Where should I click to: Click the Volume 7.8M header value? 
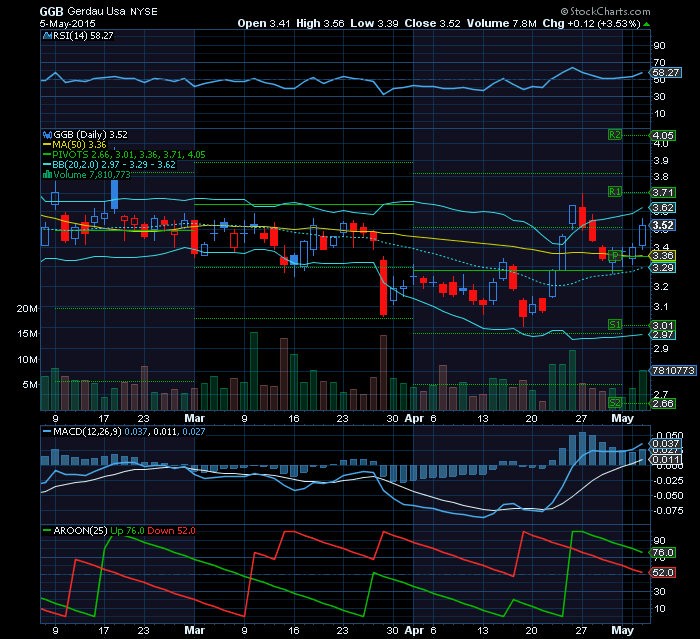(x=501, y=23)
